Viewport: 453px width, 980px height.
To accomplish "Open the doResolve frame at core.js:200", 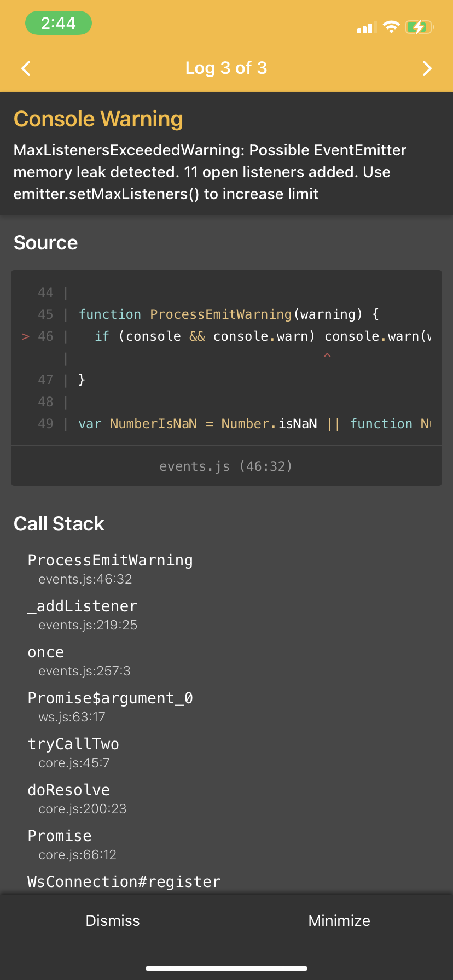I will (68, 790).
